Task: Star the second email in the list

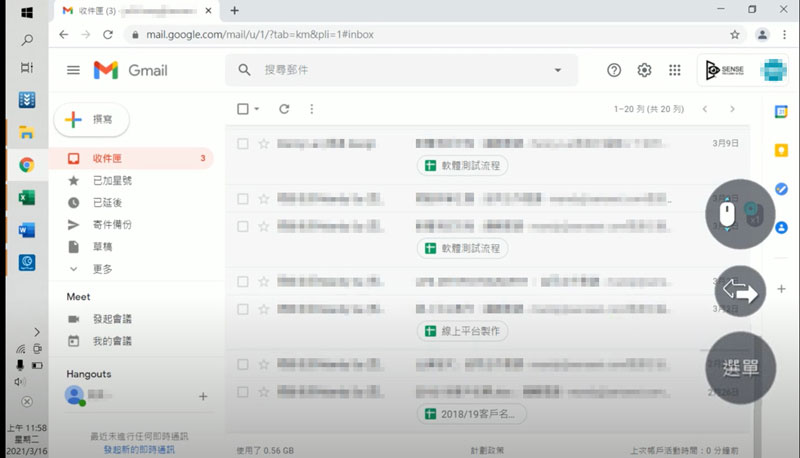Action: pyautogui.click(x=264, y=199)
